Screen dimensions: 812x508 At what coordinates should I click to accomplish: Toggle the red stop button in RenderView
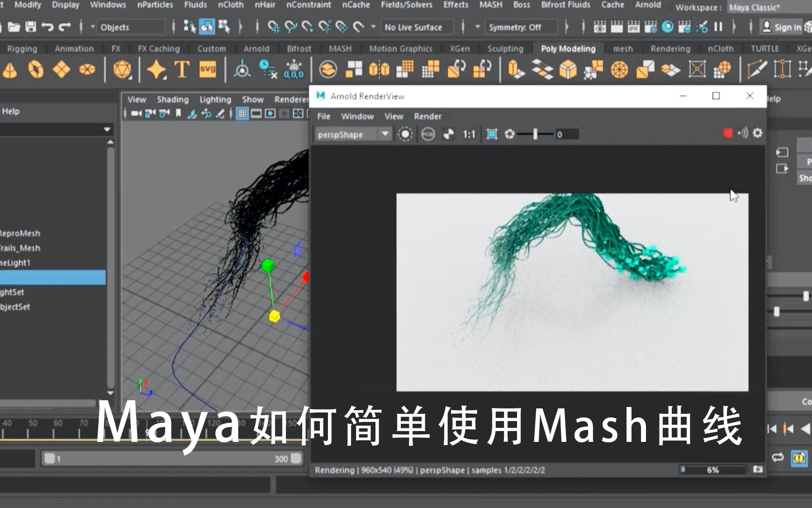[728, 133]
